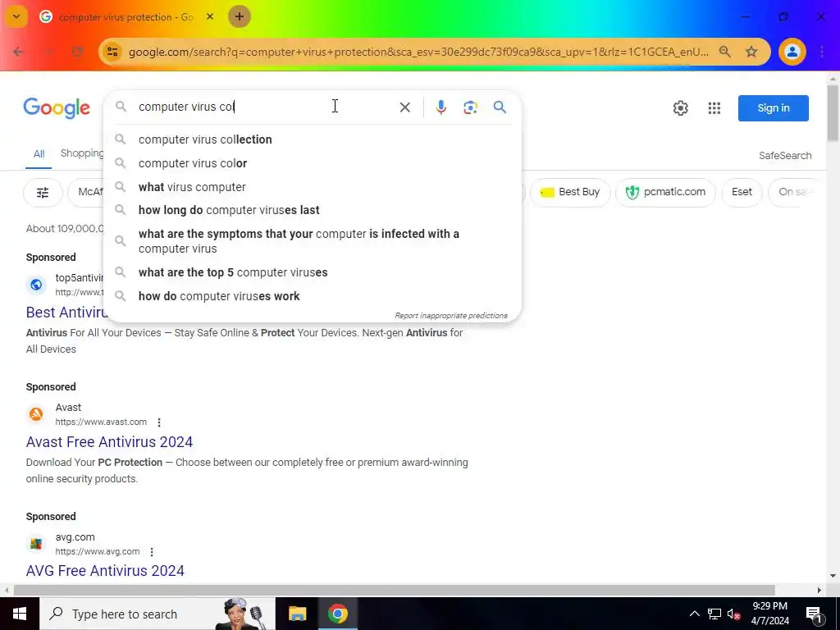840x630 pixels.
Task: Open 'AVG Free Antivirus 2024' link
Action: pos(105,571)
